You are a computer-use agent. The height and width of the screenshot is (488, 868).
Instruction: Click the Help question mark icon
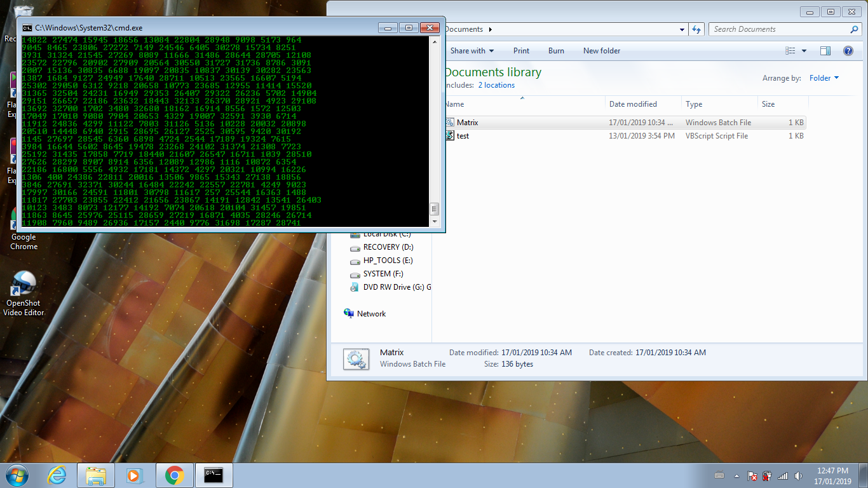(848, 51)
